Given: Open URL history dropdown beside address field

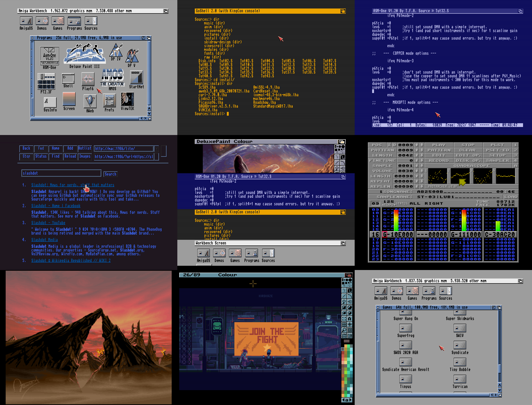Looking at the screenshot, I should click(x=156, y=148).
